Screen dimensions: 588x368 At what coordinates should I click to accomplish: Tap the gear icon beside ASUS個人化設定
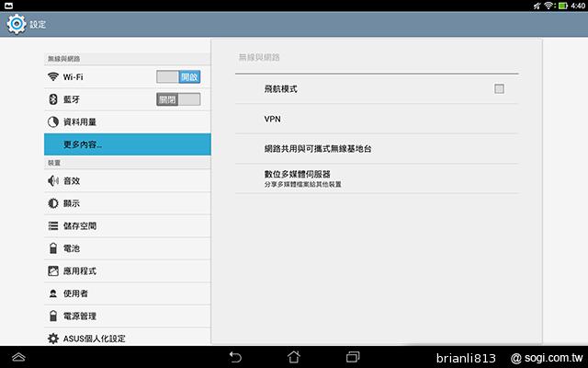tap(53, 339)
